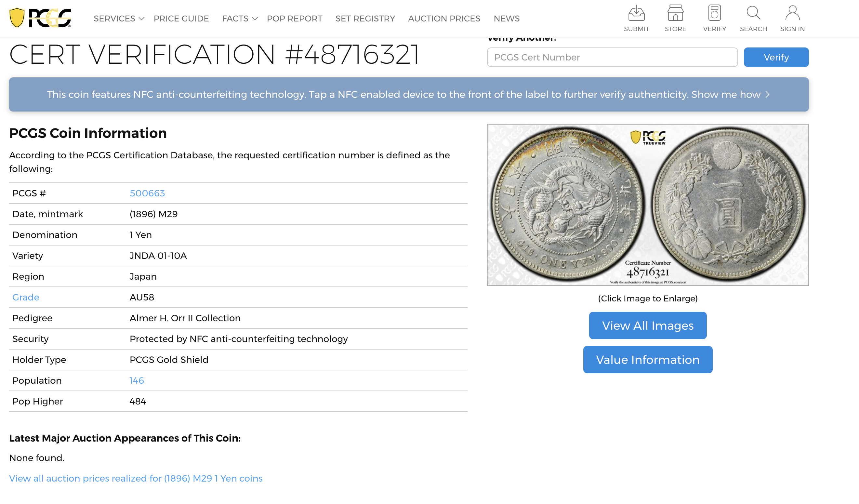Click chevron arrow after 'Show me how'

coord(767,94)
